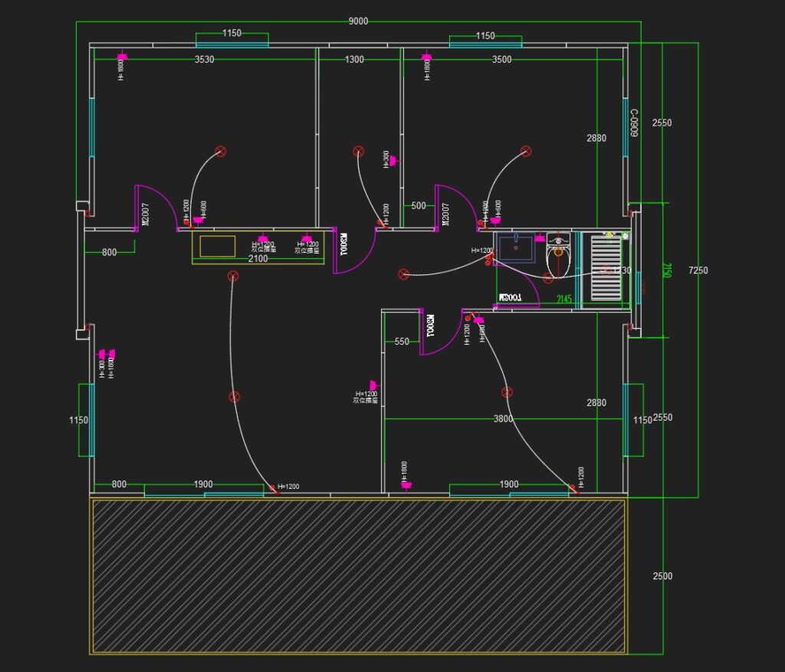This screenshot has width=785, height=672.
Task: Select the 9000 overall width dimension text
Action: point(358,21)
